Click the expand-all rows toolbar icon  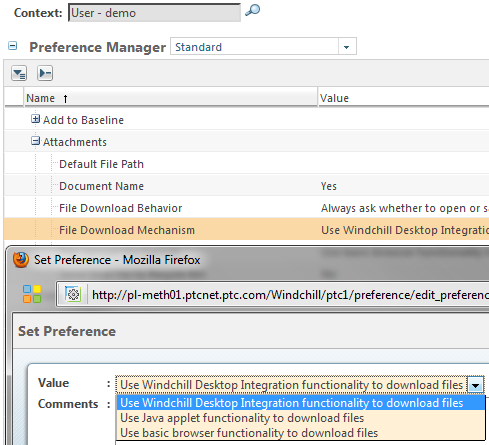coord(19,73)
